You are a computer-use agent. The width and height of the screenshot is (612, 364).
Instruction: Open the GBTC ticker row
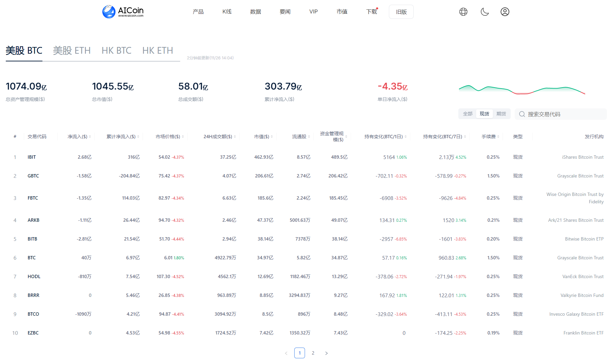(x=306, y=176)
